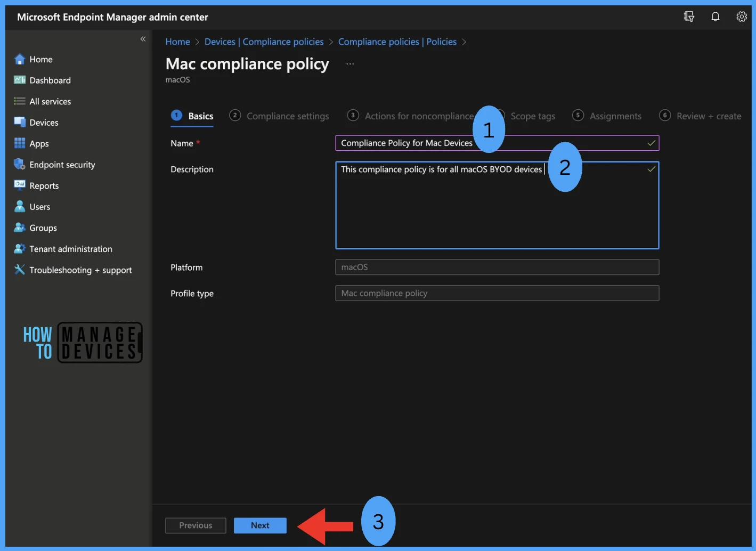Open Dashboard from sidebar menu
The image size is (756, 551).
[x=50, y=80]
